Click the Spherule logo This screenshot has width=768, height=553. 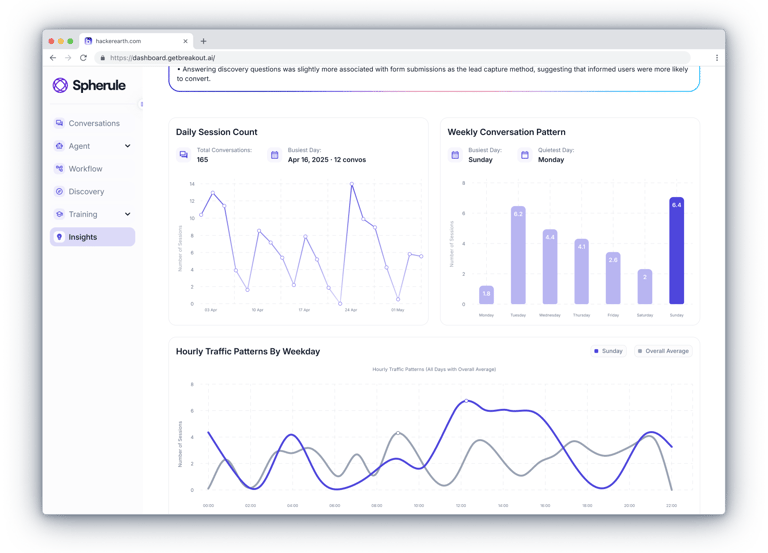pyautogui.click(x=89, y=85)
